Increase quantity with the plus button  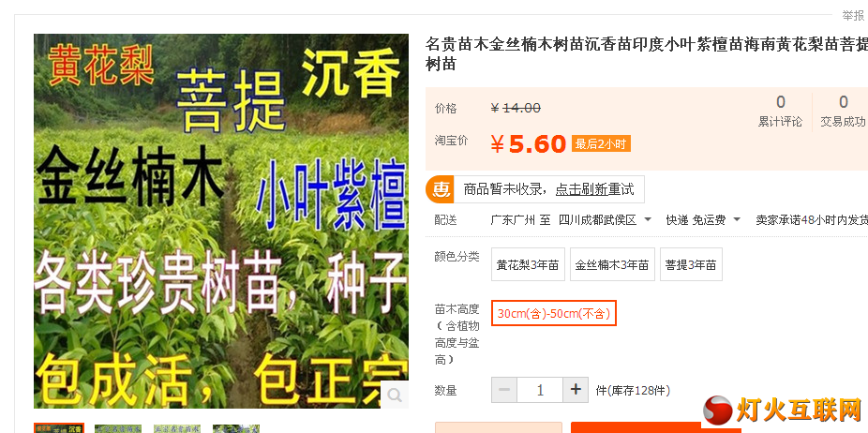[x=576, y=390]
